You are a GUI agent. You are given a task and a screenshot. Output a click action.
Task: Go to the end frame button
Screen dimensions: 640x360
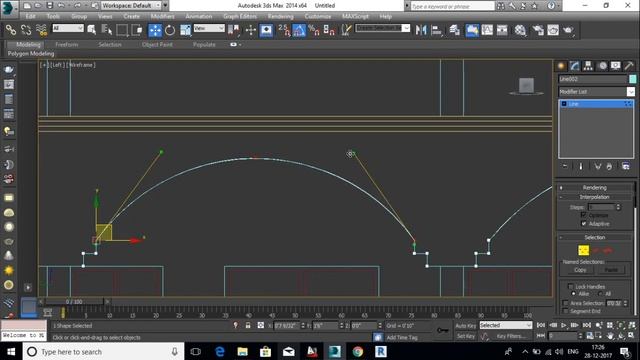(587, 325)
